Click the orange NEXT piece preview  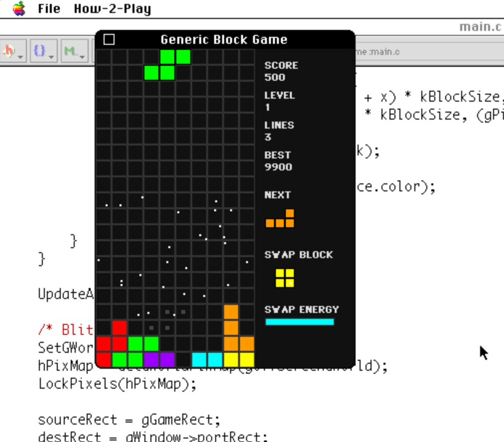281,220
